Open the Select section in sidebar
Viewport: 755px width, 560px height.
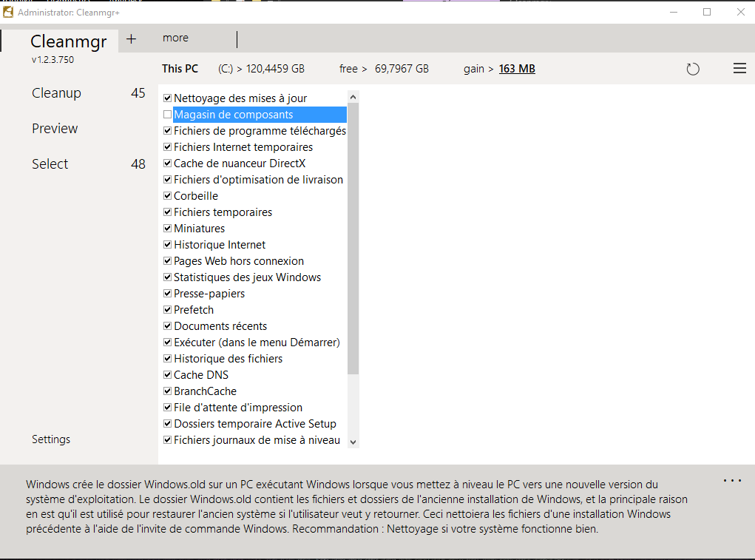point(50,164)
